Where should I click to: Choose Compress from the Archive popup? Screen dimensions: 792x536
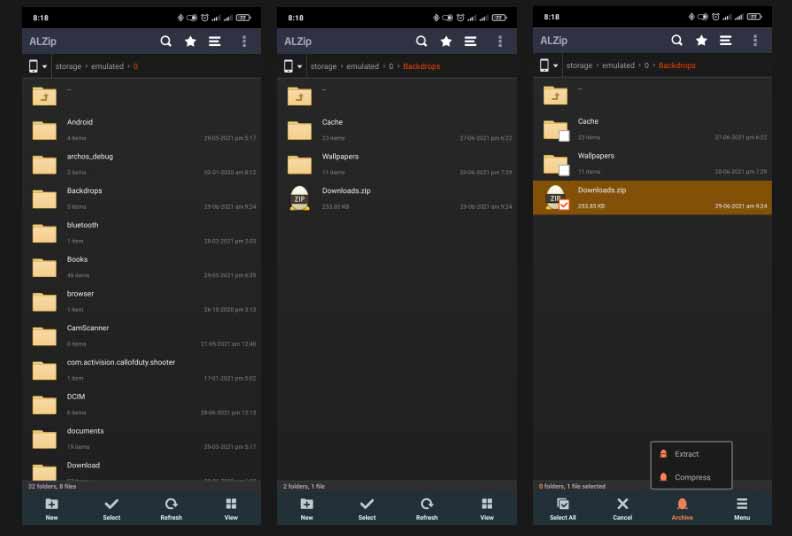click(x=691, y=477)
